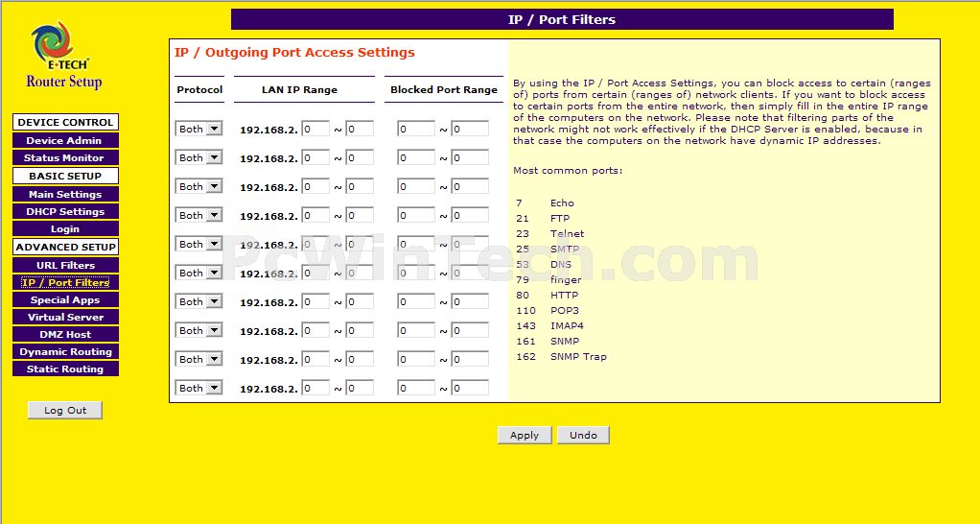This screenshot has height=524, width=980.
Task: Focus third row blocked port start field
Action: coord(416,186)
